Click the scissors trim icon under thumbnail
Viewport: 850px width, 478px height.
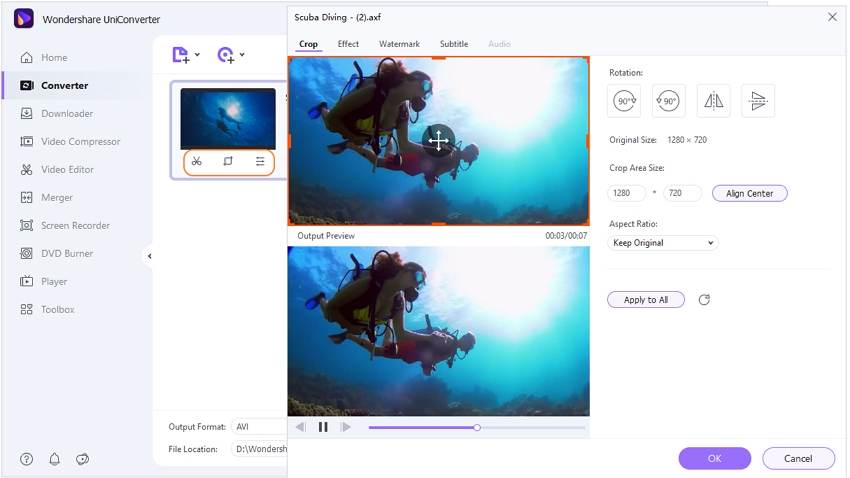click(197, 162)
